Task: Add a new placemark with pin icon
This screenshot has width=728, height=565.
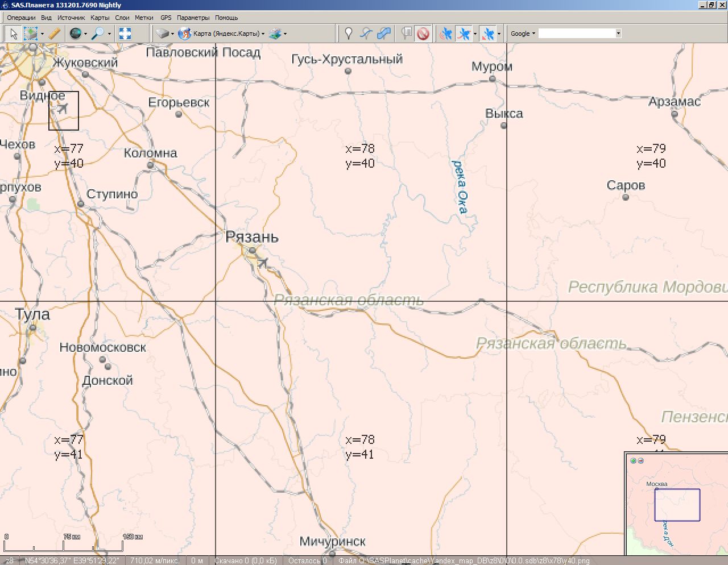Action: point(349,34)
